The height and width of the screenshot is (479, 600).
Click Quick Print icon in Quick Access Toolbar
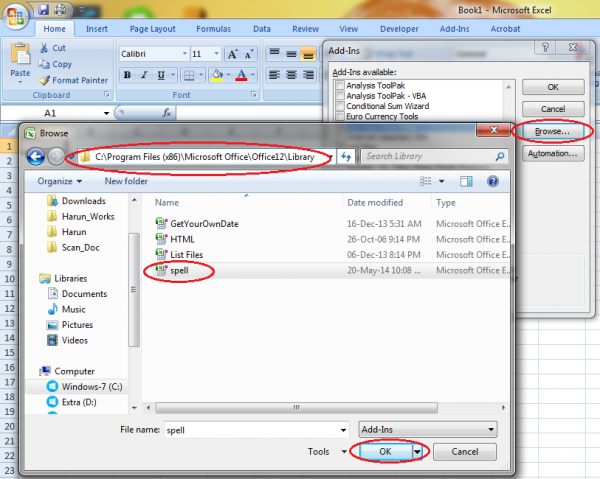point(60,9)
